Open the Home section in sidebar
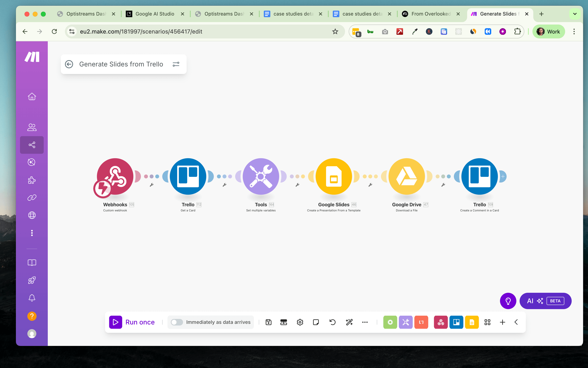 (x=32, y=97)
